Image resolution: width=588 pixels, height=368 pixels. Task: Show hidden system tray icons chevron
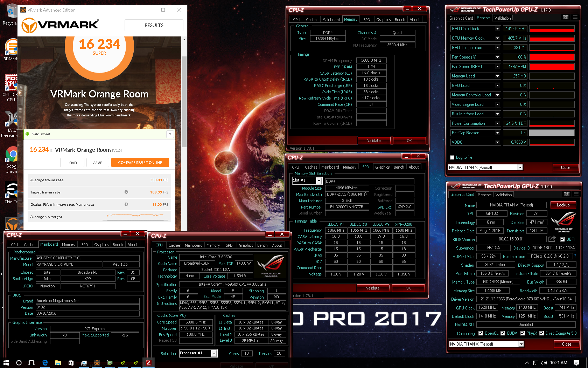tap(527, 363)
